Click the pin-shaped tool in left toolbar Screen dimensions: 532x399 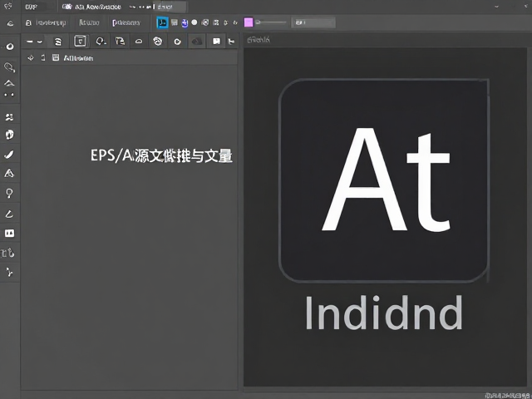click(x=9, y=194)
